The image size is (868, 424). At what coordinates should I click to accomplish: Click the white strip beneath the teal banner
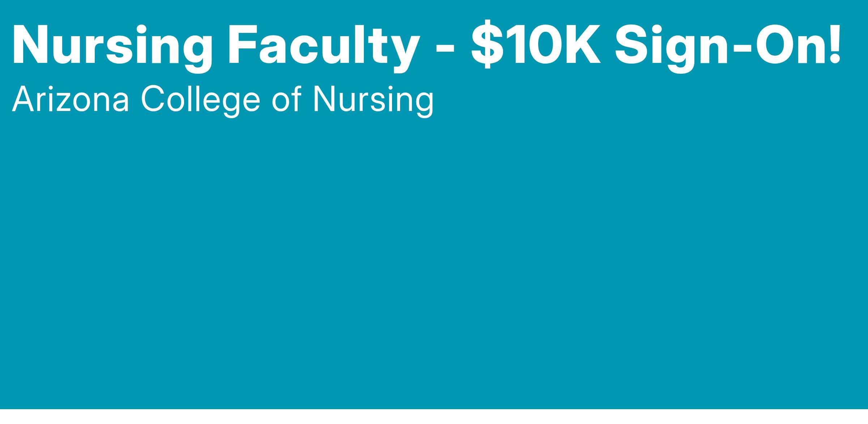[434, 417]
